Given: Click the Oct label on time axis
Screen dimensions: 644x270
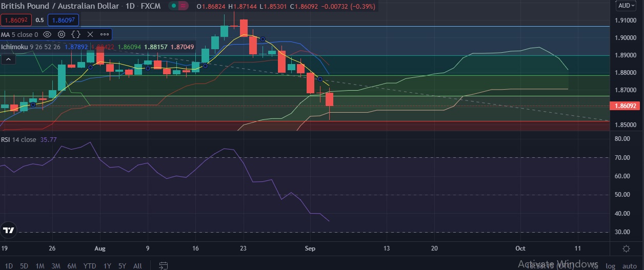Looking at the screenshot, I should pos(520,248).
